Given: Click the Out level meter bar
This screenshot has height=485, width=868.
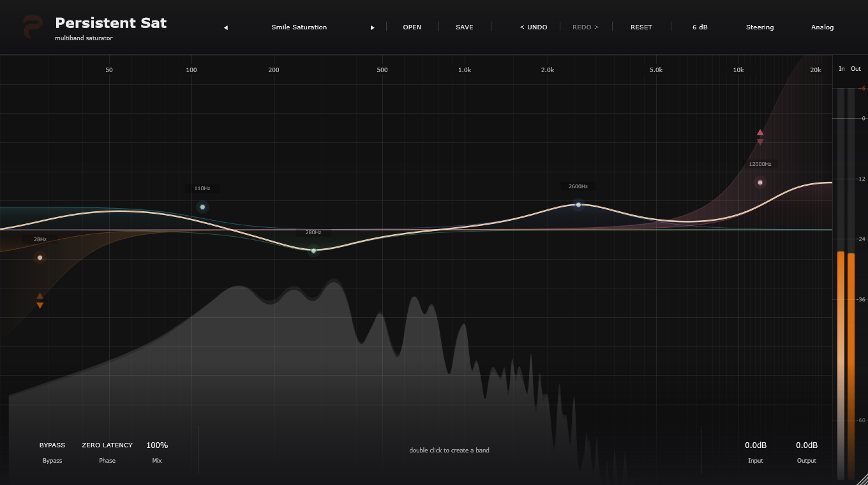Looking at the screenshot, I should coord(851,284).
